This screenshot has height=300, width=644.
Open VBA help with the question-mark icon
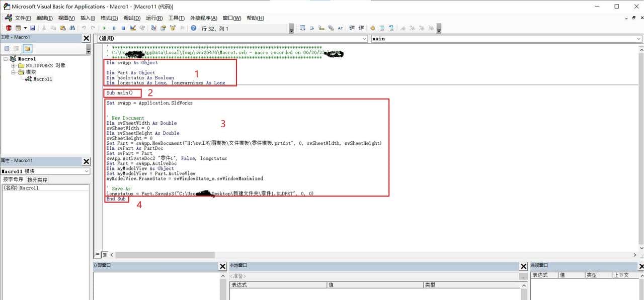[193, 28]
